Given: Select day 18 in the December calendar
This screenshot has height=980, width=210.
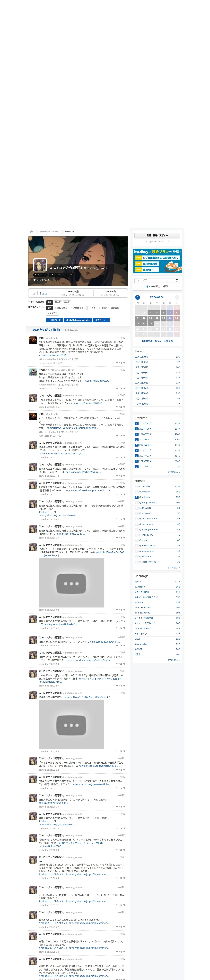Looking at the screenshot, I should (x=150, y=323).
